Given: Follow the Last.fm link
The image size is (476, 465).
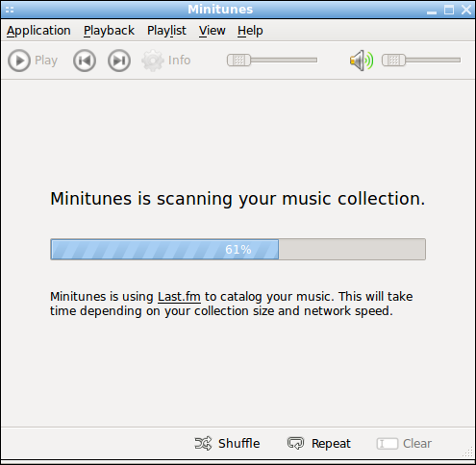Looking at the screenshot, I should (x=179, y=297).
